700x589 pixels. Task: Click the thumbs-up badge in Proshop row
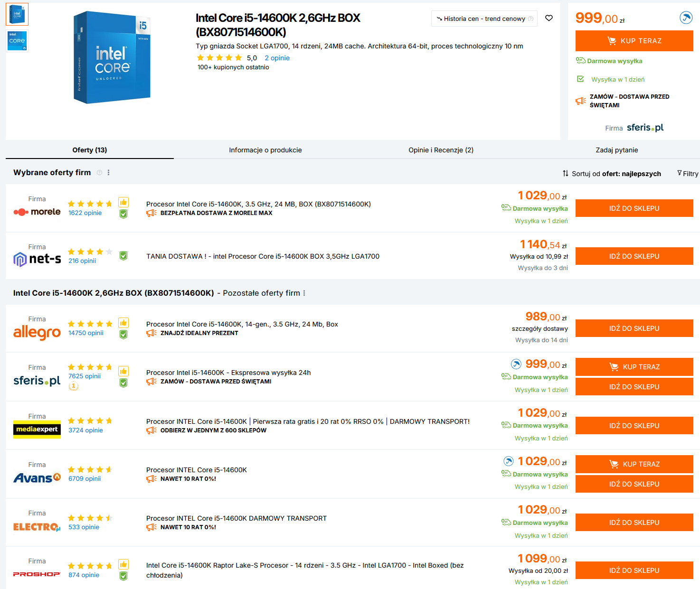[x=123, y=564]
